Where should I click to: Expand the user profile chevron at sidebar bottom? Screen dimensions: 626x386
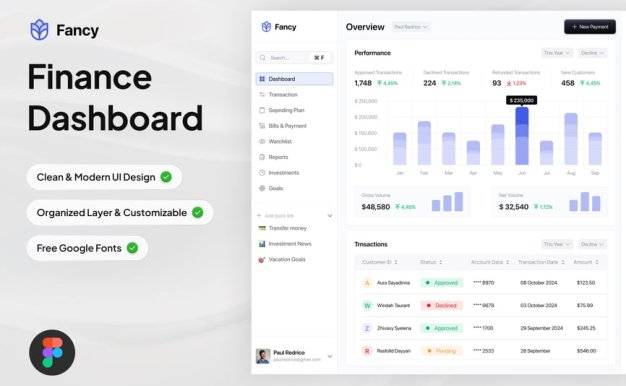coord(330,356)
